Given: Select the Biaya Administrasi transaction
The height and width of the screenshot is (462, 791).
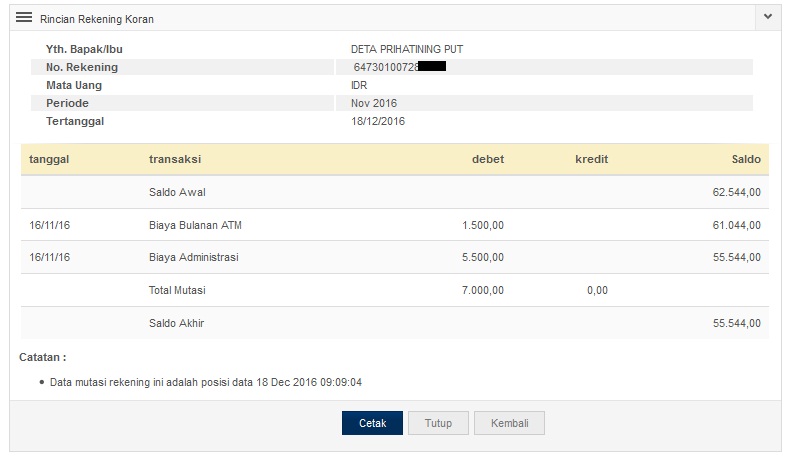Looking at the screenshot, I should click(x=193, y=257).
